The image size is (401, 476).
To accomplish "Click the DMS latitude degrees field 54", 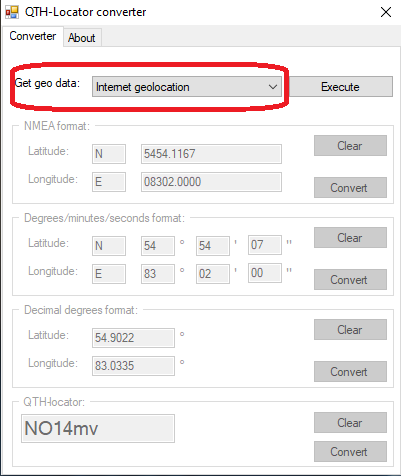I will pos(158,246).
